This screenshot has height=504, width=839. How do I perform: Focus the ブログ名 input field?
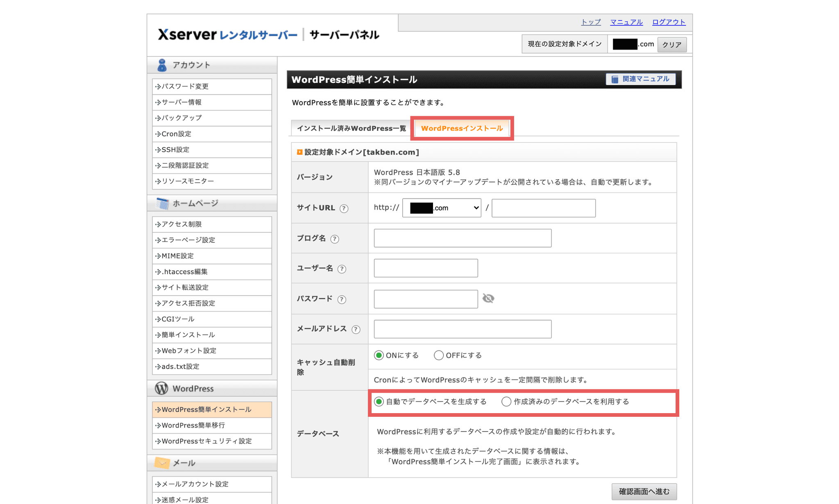463,238
